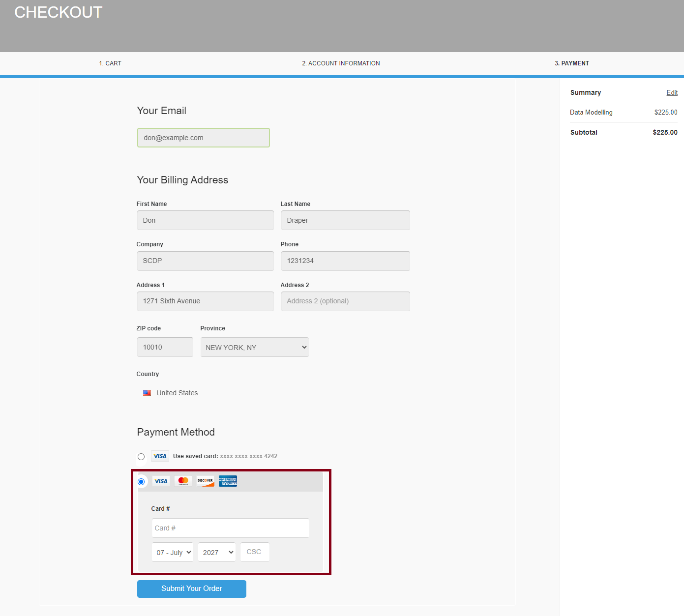
Task: Go to the Account Information step
Action: tap(341, 63)
